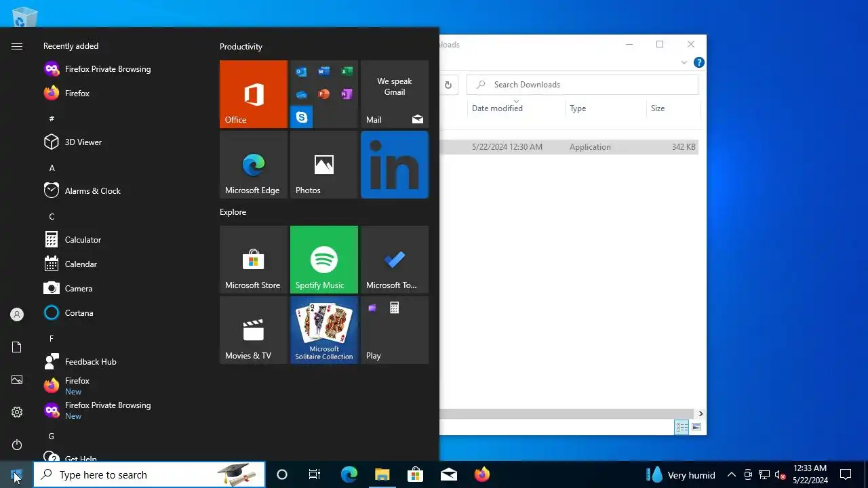Screen dimensions: 868x488
Task: Open user account icon in Start sidebar
Action: coord(17,314)
